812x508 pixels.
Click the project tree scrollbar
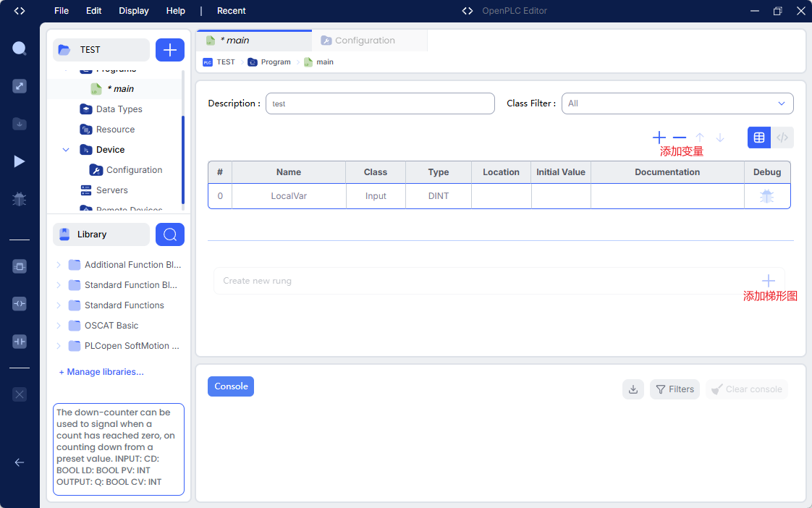pyautogui.click(x=183, y=159)
